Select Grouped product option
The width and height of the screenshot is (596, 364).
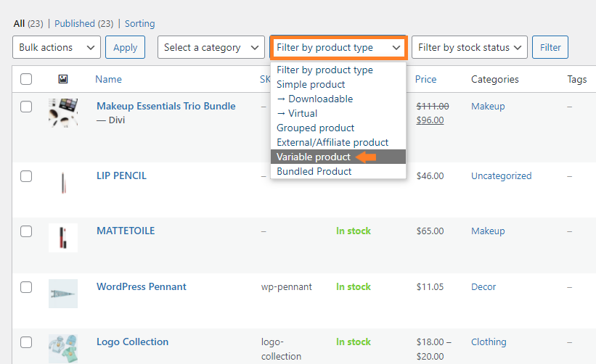(338, 128)
